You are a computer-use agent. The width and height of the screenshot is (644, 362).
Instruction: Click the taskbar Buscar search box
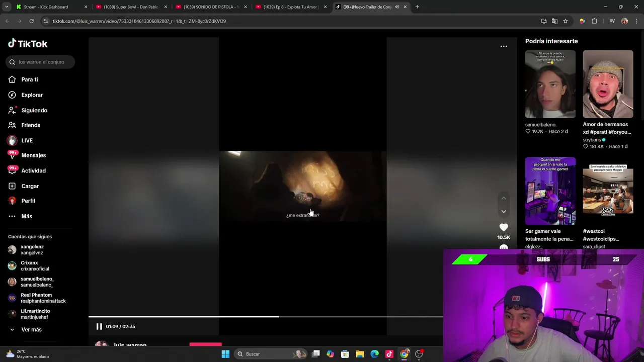(271, 354)
